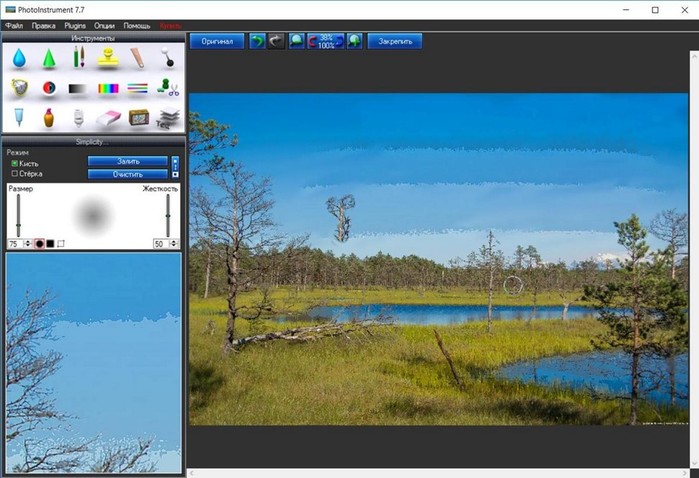This screenshot has width=699, height=478.
Task: Open the Файл menu
Action: point(14,26)
